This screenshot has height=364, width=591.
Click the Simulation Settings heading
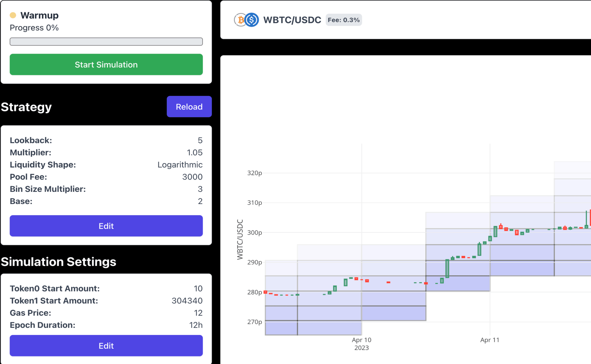coord(58,262)
